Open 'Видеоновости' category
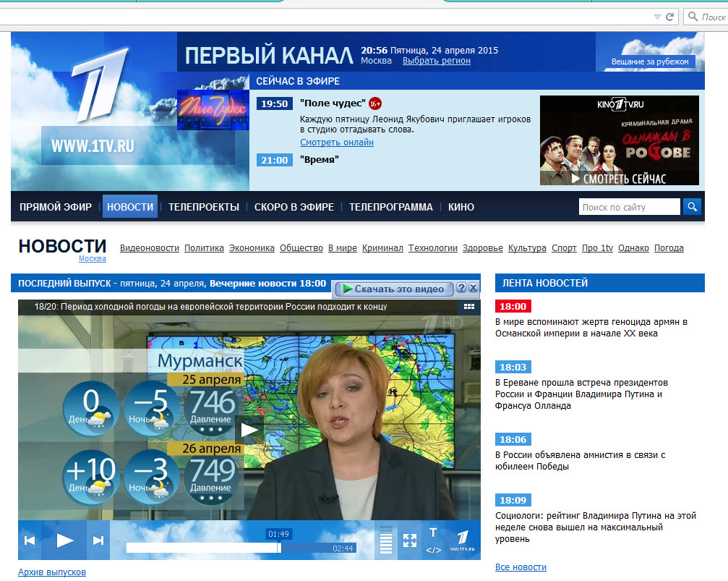Viewport: 728px width, 581px height. (x=150, y=248)
